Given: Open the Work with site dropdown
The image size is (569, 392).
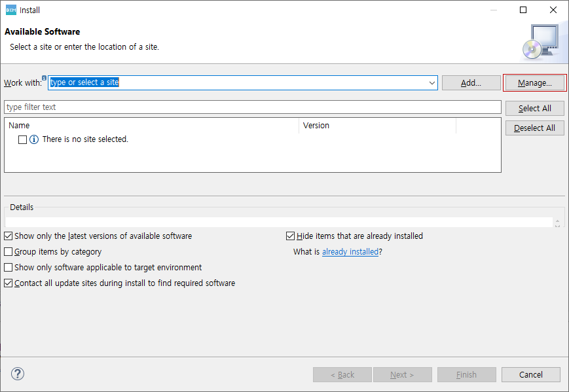Looking at the screenshot, I should pos(430,82).
